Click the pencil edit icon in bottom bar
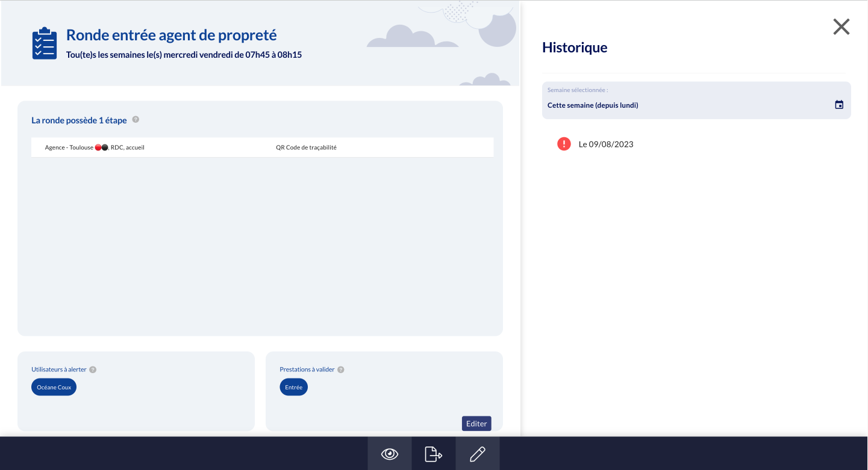868x470 pixels. point(478,454)
